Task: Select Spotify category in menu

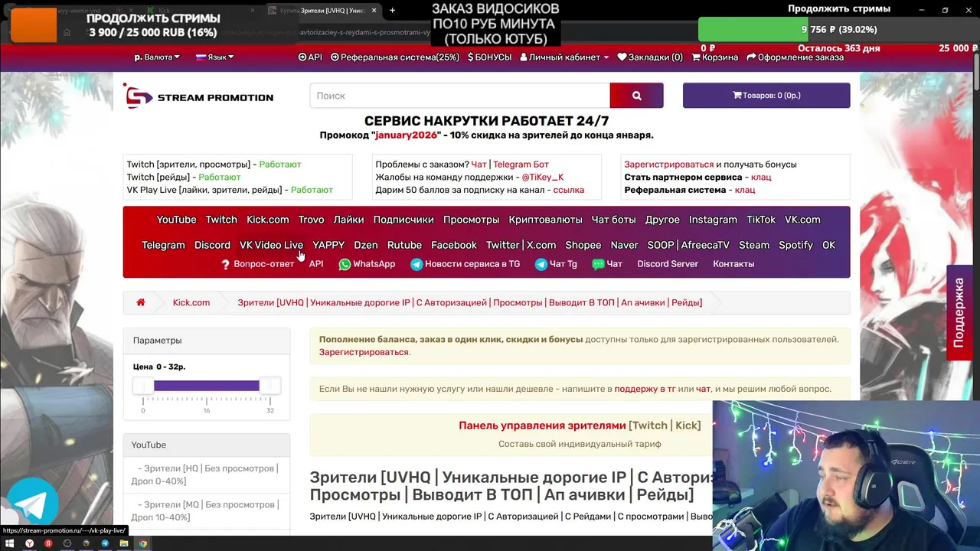Action: point(795,245)
